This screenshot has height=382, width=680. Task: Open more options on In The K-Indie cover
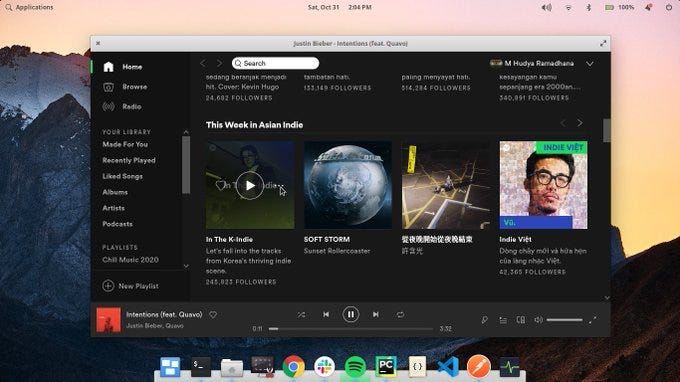pos(281,185)
